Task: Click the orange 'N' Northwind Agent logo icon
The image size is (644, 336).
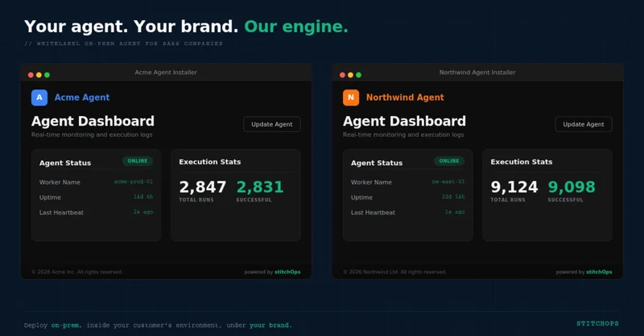Action: coord(351,97)
